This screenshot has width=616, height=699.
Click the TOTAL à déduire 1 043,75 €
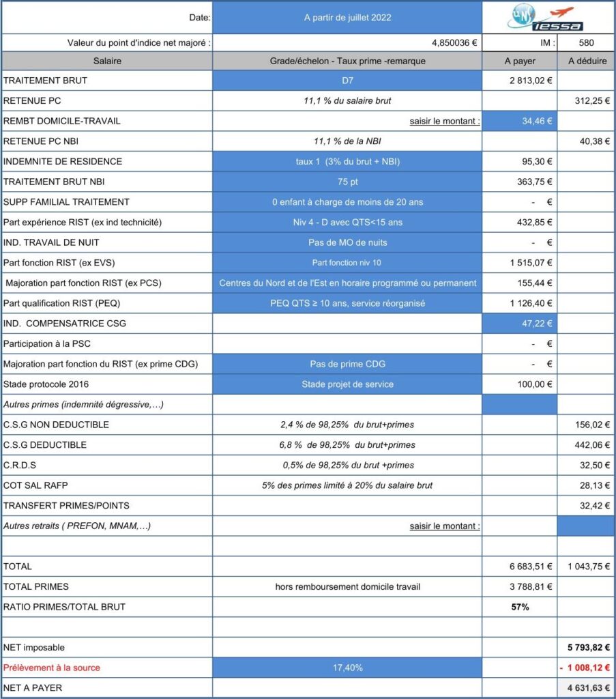point(589,567)
